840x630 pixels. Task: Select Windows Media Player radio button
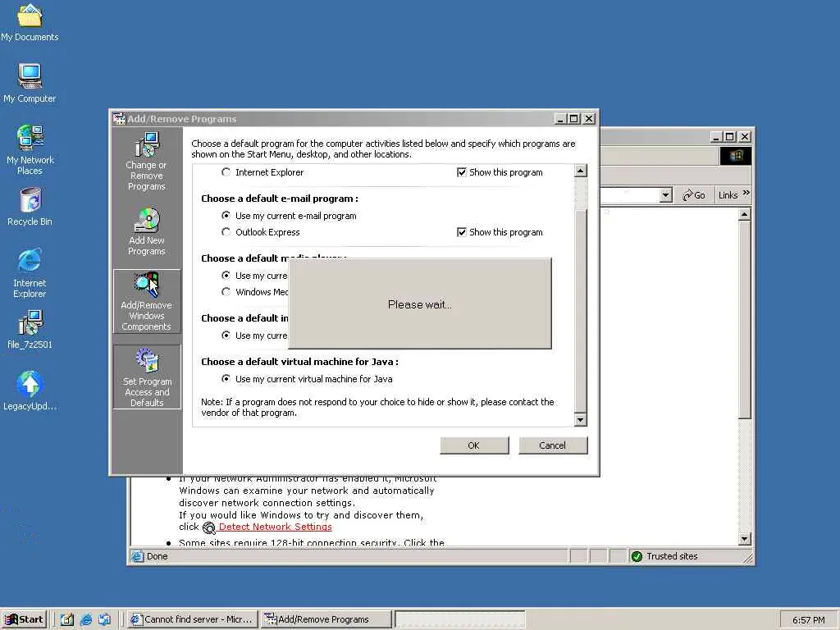click(226, 292)
